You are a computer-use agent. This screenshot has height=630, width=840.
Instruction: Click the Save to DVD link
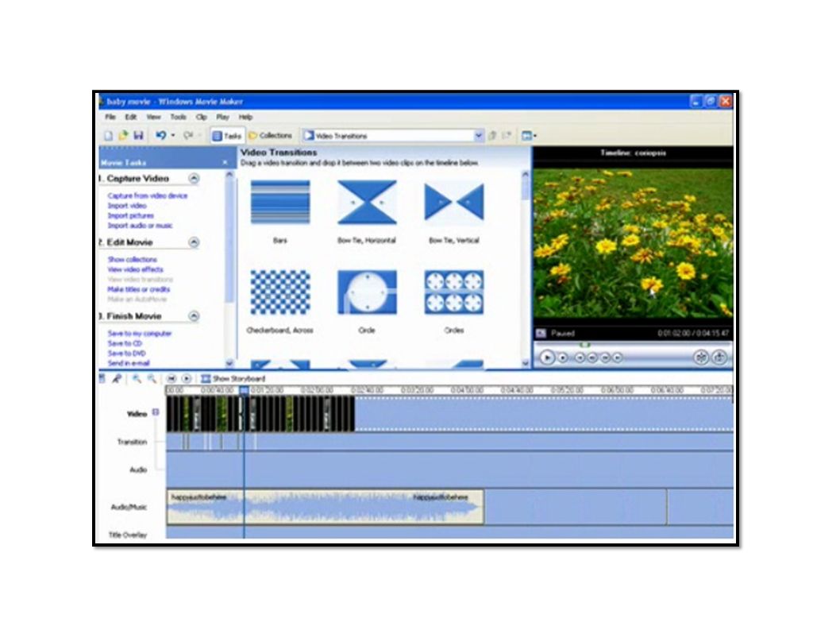126,354
